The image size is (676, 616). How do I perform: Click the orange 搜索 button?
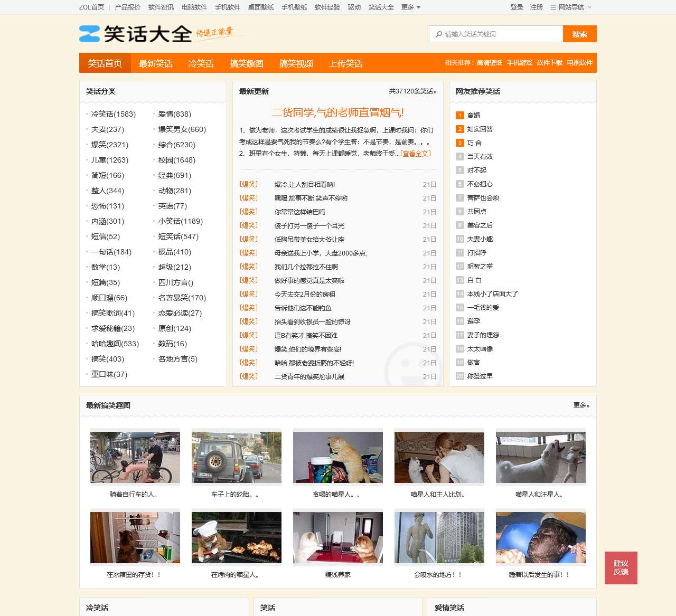click(x=580, y=34)
